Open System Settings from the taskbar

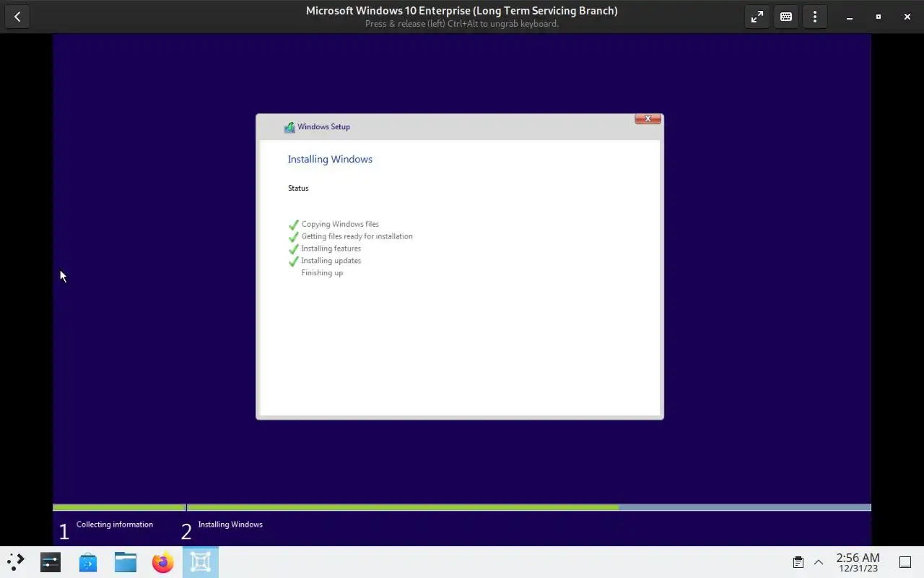pos(51,562)
